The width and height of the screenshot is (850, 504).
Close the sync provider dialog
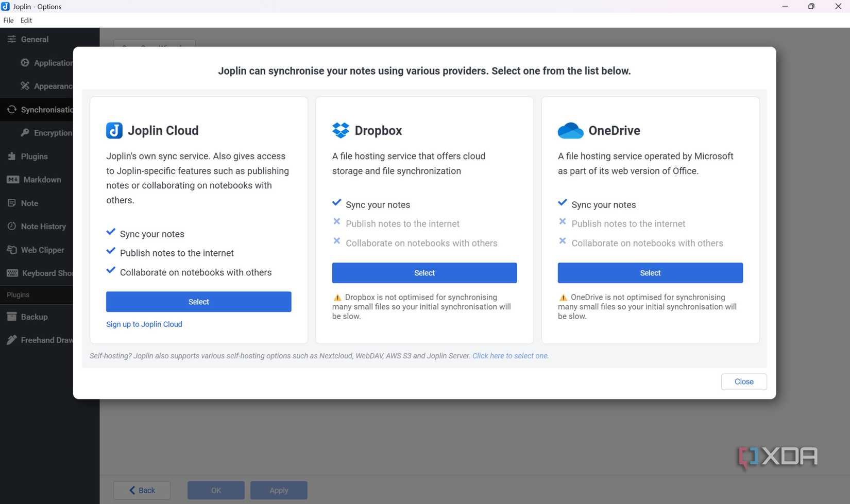click(743, 381)
